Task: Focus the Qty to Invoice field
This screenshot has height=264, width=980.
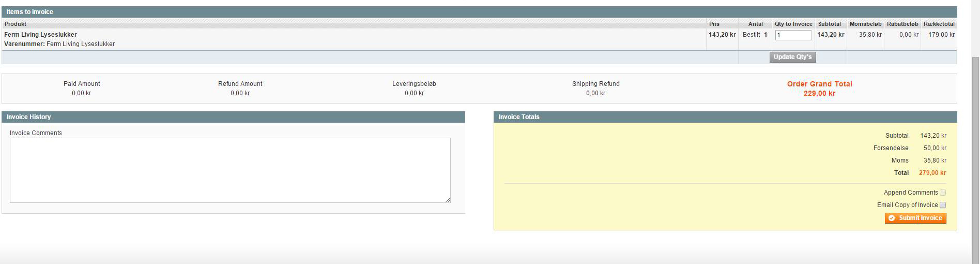Action: point(793,35)
